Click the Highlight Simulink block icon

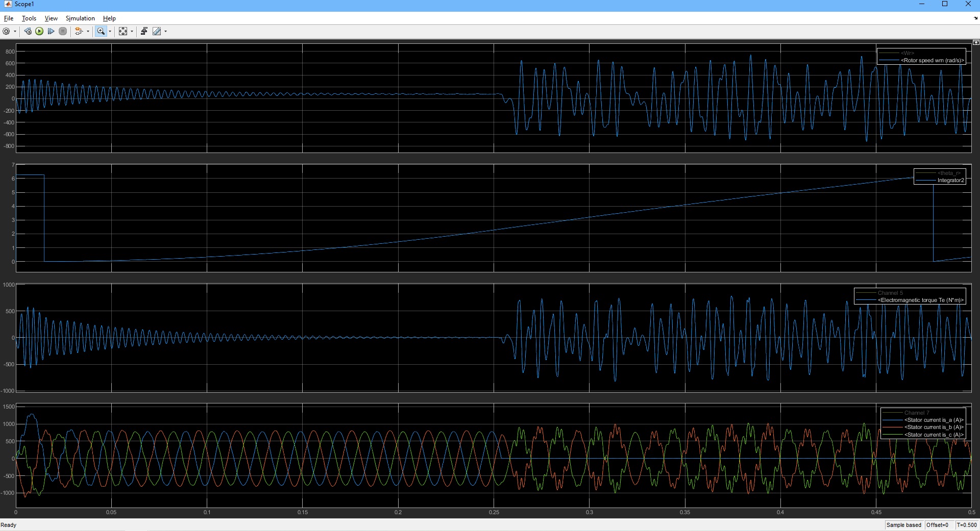[x=79, y=32]
